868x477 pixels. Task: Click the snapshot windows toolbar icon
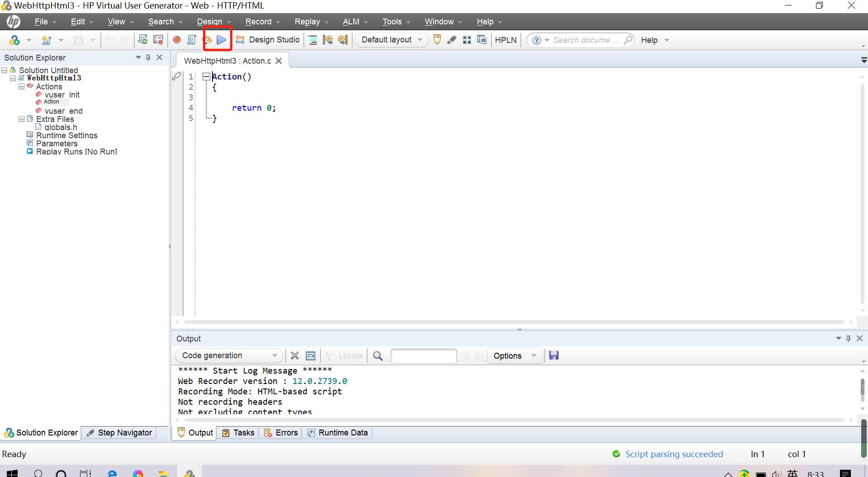click(482, 40)
